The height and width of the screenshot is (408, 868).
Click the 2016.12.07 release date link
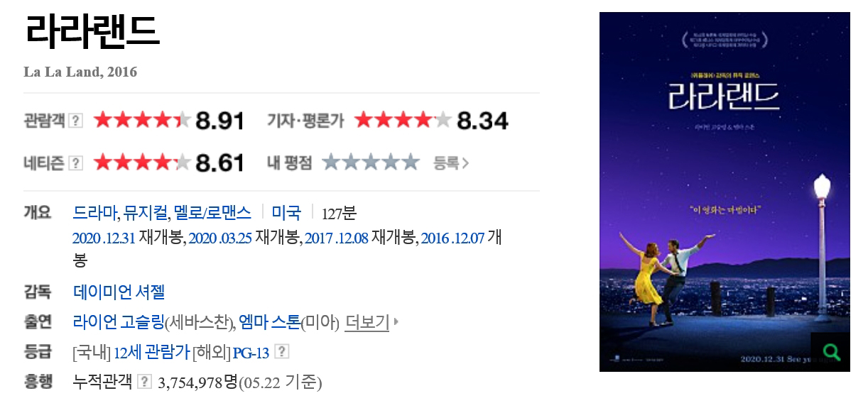point(452,238)
